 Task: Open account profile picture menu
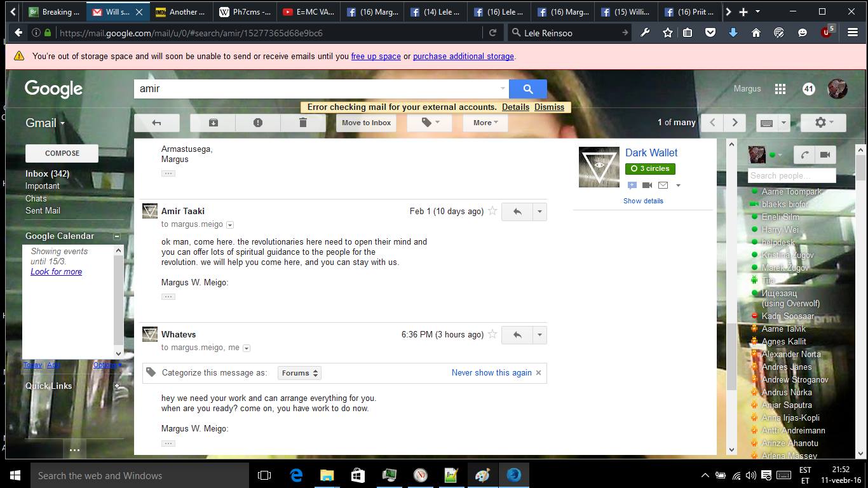click(837, 89)
